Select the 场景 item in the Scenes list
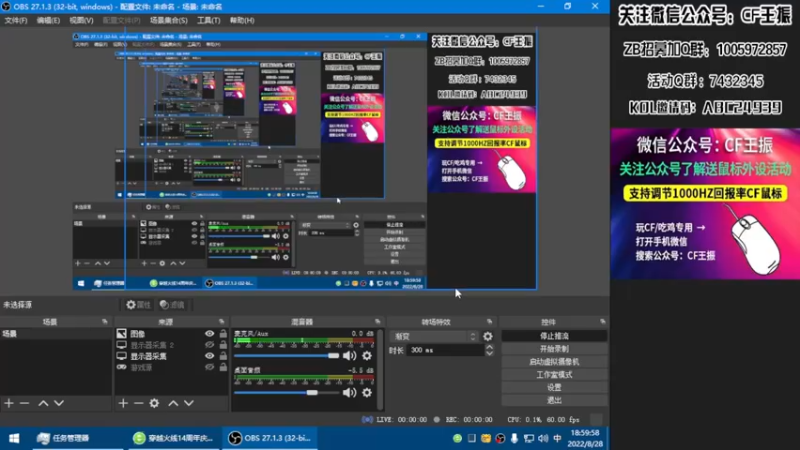 click(56, 334)
